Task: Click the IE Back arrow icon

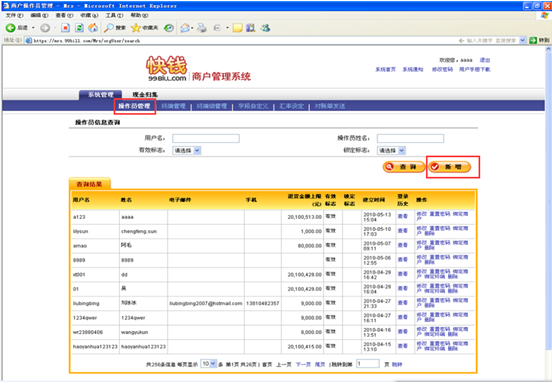Action: [x=11, y=28]
